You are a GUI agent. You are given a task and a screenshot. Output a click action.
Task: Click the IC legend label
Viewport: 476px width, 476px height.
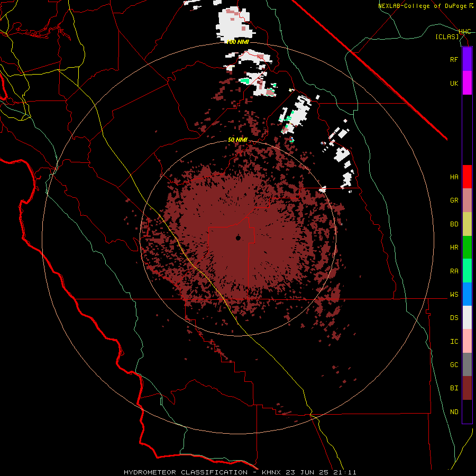pos(454,342)
